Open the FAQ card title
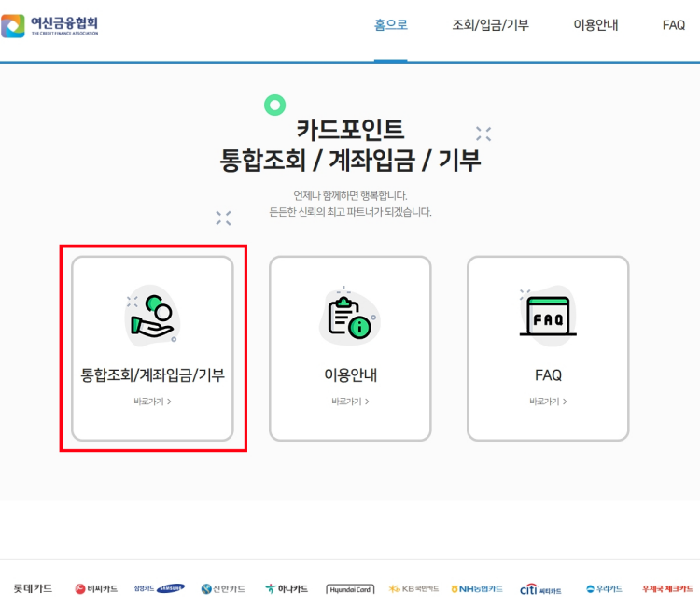The image size is (700, 607). pos(548,375)
